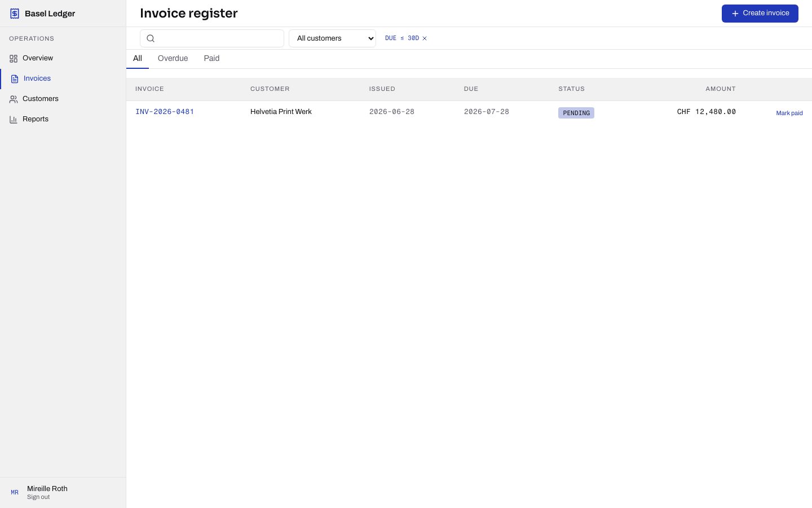Click the amount CHF 12,480.00
Image resolution: width=812 pixels, height=508 pixels.
pos(707,112)
